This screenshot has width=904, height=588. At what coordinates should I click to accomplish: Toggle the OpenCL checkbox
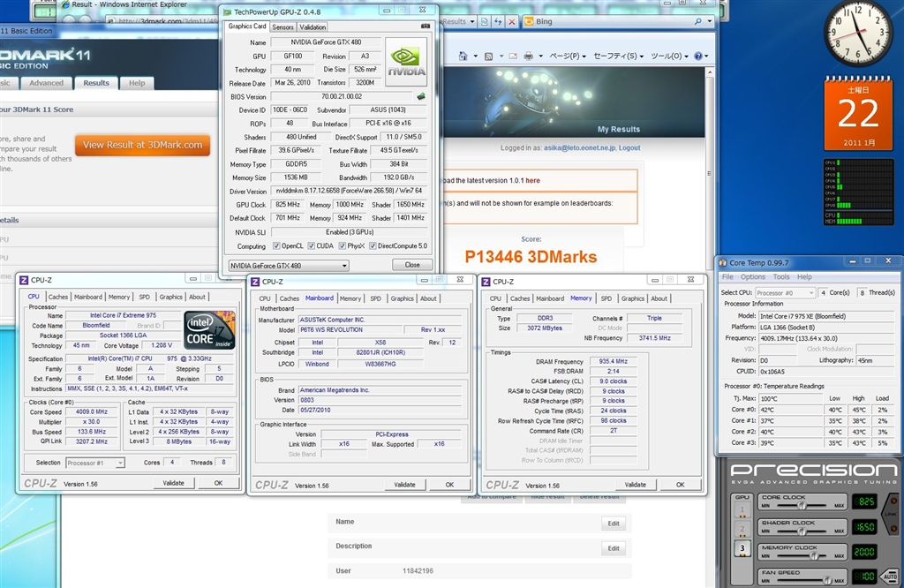coord(277,246)
